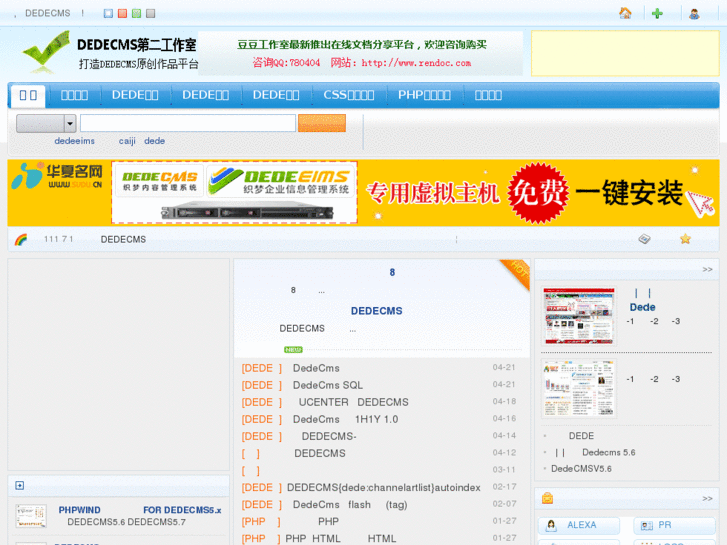Image resolution: width=727 pixels, height=545 pixels.
Task: Open the PHP navigation tab
Action: tap(424, 96)
